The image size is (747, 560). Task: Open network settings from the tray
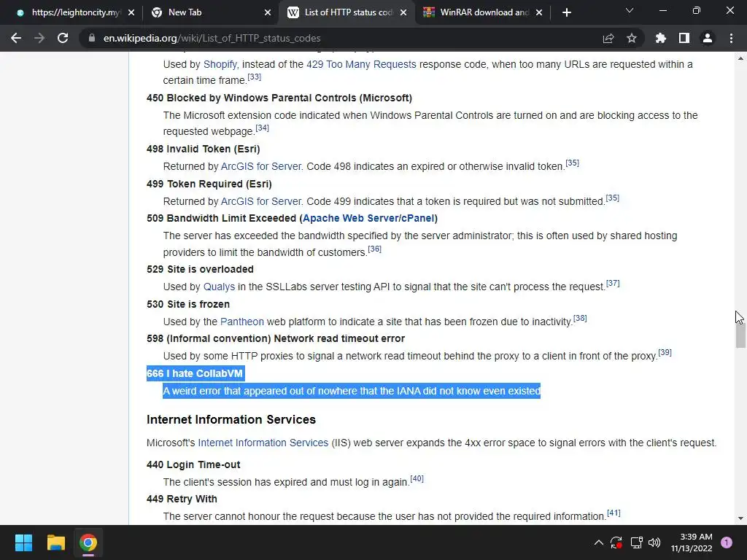(636, 542)
